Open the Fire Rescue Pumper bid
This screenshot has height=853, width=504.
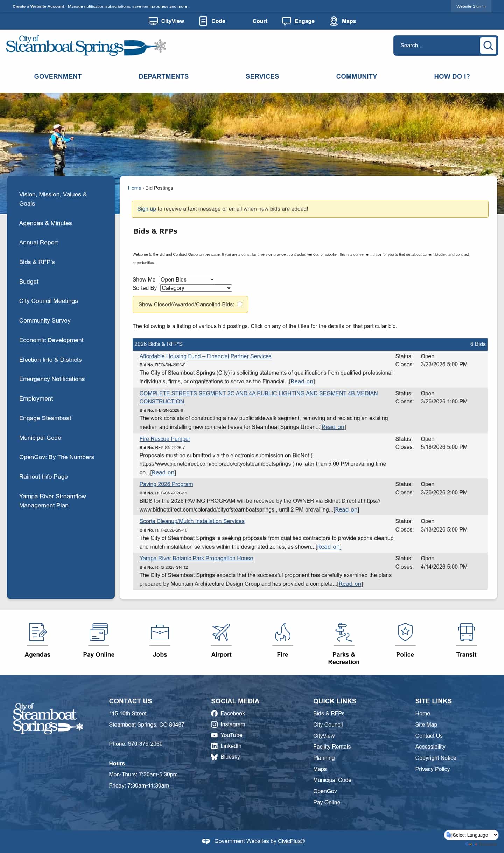(x=165, y=439)
